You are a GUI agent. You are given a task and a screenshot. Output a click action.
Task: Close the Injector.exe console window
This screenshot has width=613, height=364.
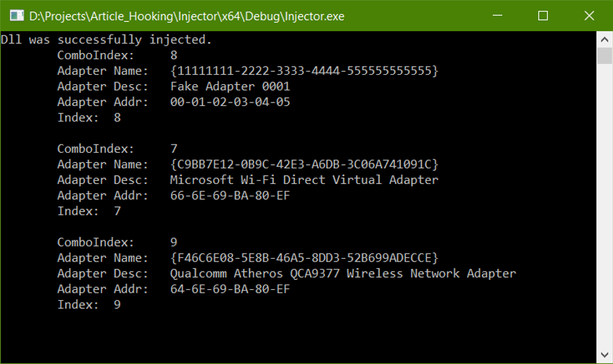pyautogui.click(x=589, y=16)
